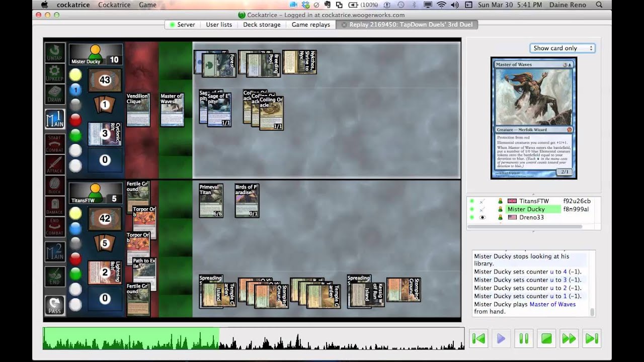
Task: Click Mister Ducky's player avatar
Action: pyautogui.click(x=95, y=53)
